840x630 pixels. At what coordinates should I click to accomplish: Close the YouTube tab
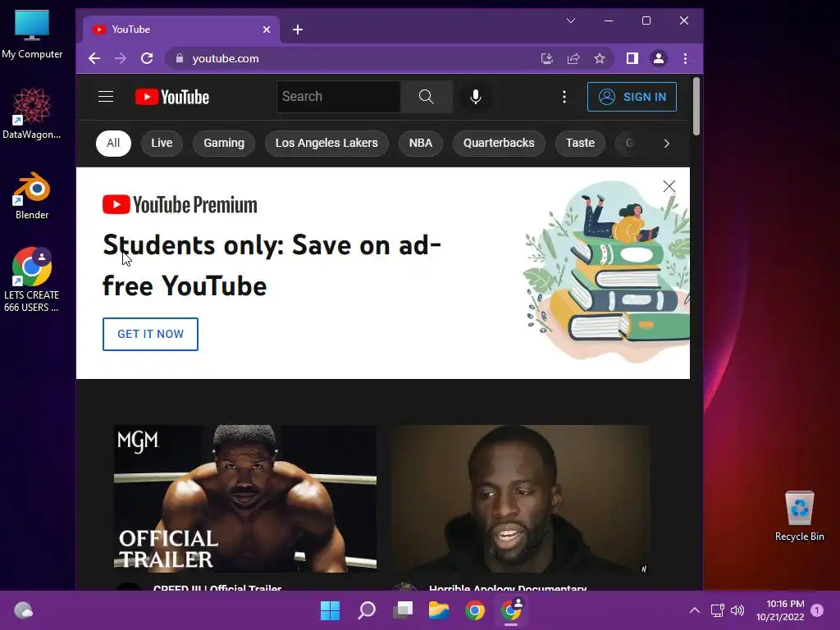267,30
